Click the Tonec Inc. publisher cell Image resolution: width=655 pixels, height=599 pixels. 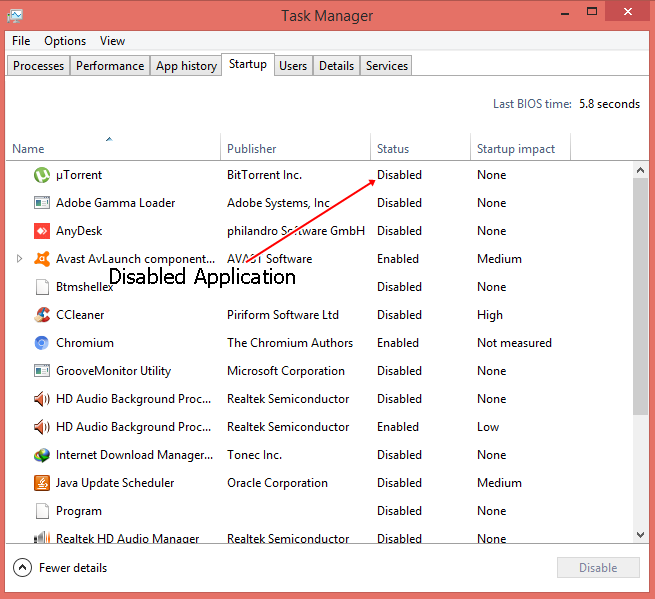(x=254, y=455)
